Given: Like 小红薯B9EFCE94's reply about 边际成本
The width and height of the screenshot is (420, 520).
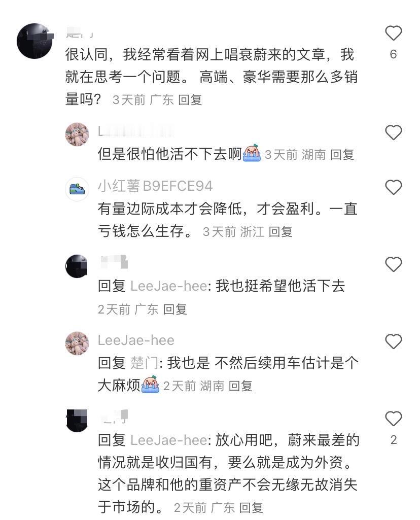Looking at the screenshot, I should point(393,187).
